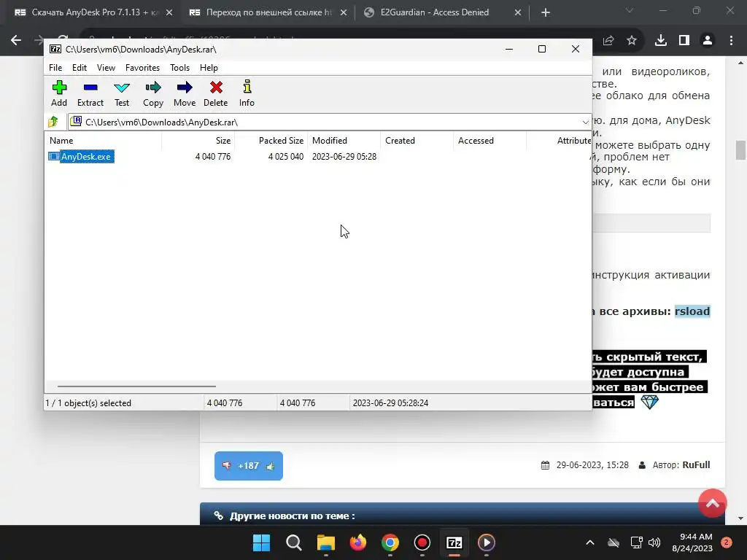Share this page icon in Chrome
This screenshot has height=560, width=747.
[608, 41]
